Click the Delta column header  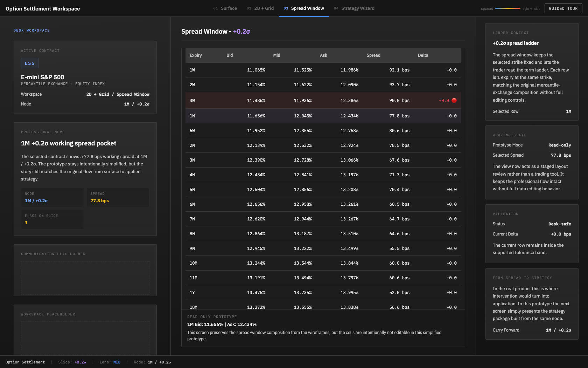(423, 55)
